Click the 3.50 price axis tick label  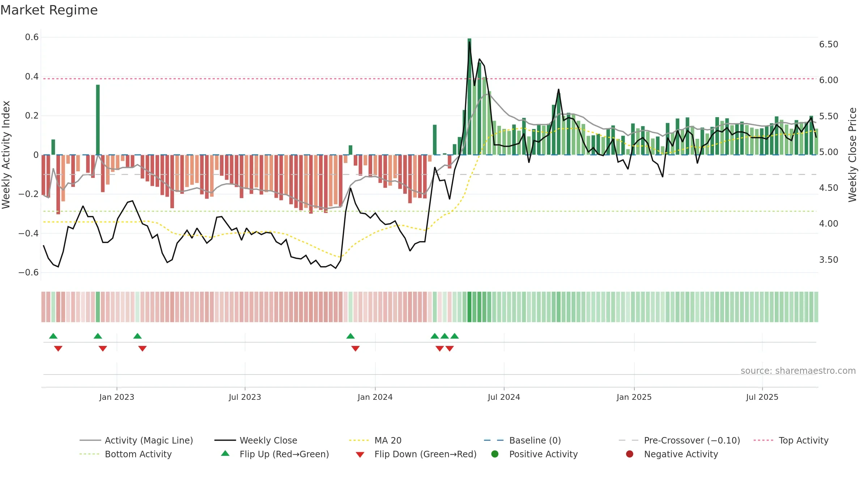(829, 260)
